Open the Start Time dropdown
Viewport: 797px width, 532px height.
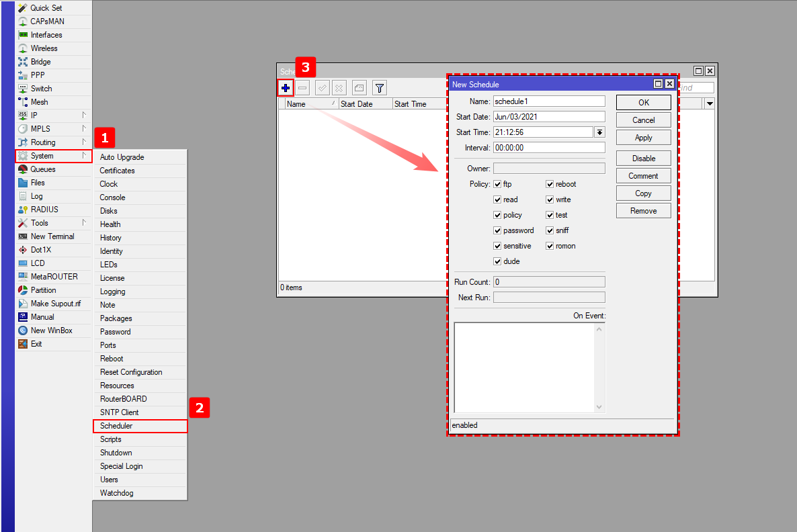click(600, 132)
